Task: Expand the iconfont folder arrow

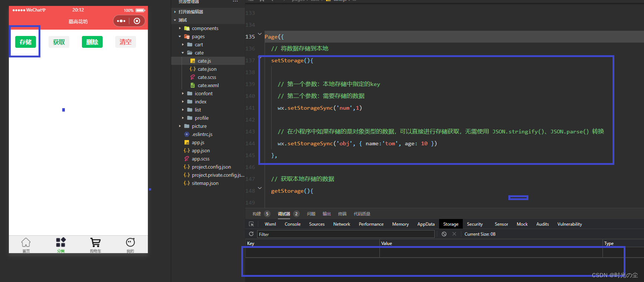Action: click(183, 93)
